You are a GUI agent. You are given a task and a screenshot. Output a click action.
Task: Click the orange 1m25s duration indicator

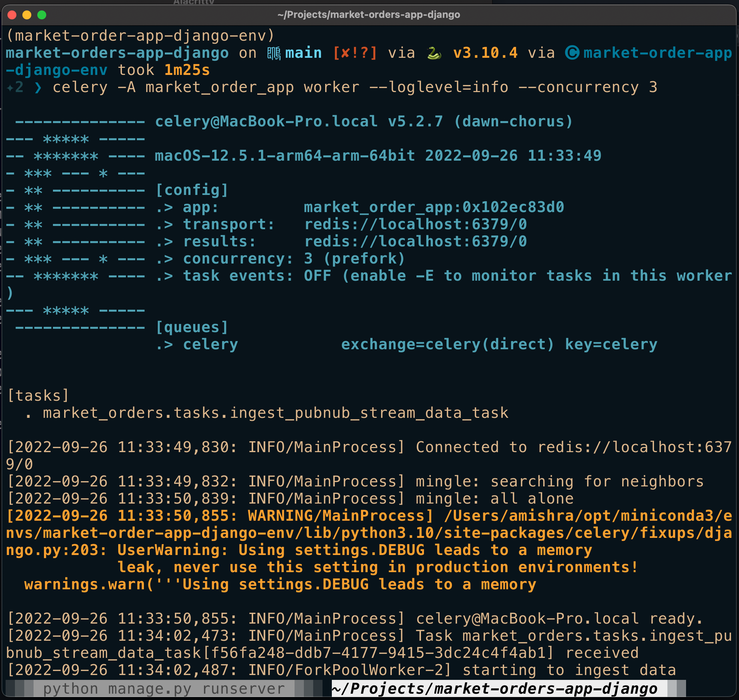[x=187, y=70]
